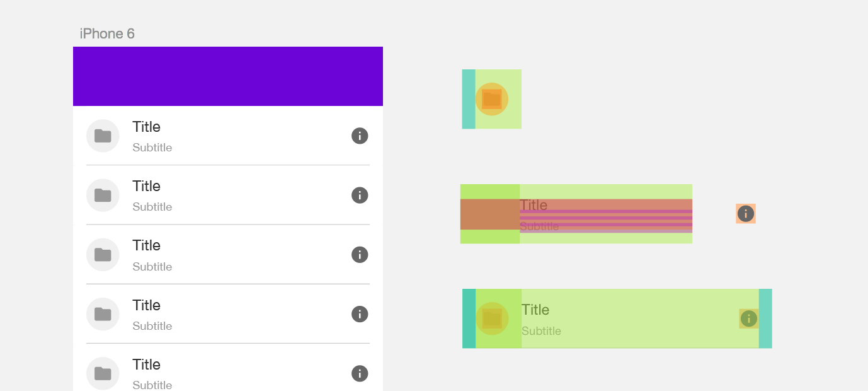Tap the info icon beside the first Title
The height and width of the screenshot is (391, 868).
tap(360, 136)
